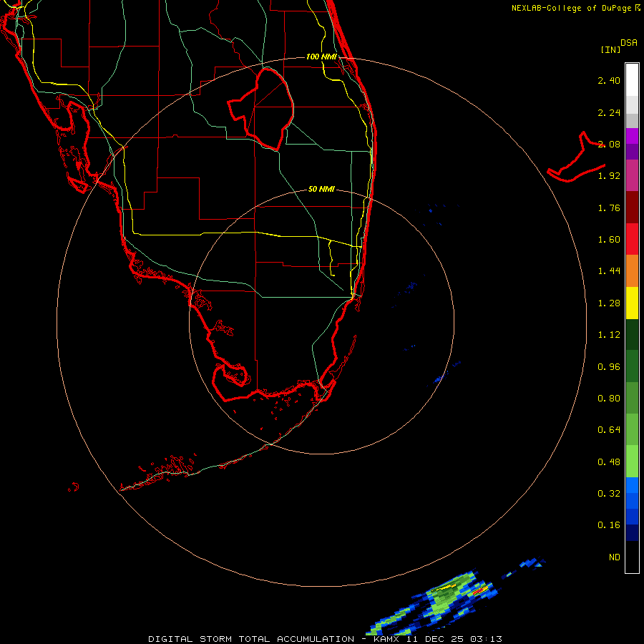The image size is (644, 644).
Task: Pick the bright magenta legend swatch
Action: [x=632, y=136]
